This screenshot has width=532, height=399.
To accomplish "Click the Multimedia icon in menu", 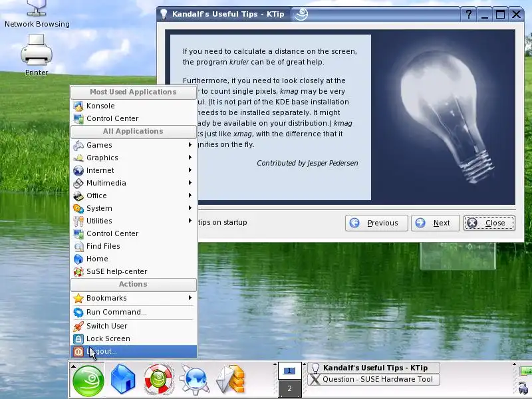I will pyautogui.click(x=78, y=184).
